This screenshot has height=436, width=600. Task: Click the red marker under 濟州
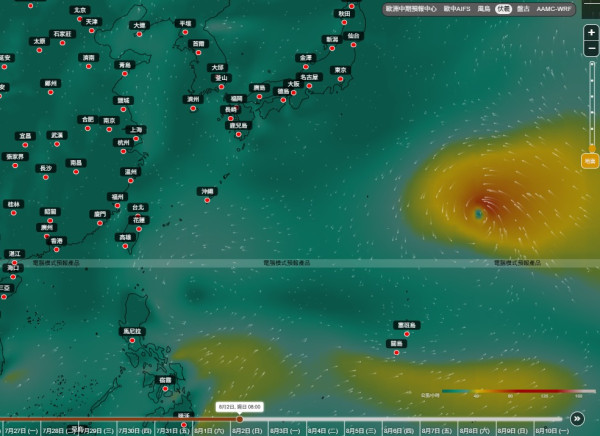(x=193, y=108)
